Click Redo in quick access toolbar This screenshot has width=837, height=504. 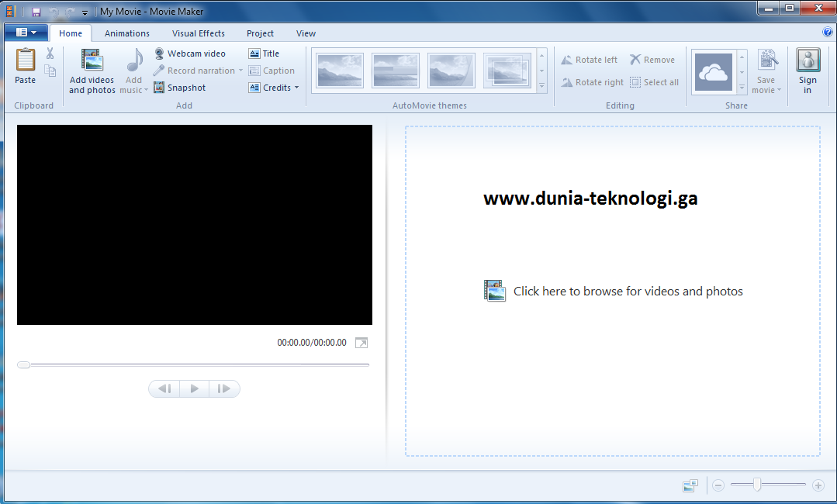70,12
